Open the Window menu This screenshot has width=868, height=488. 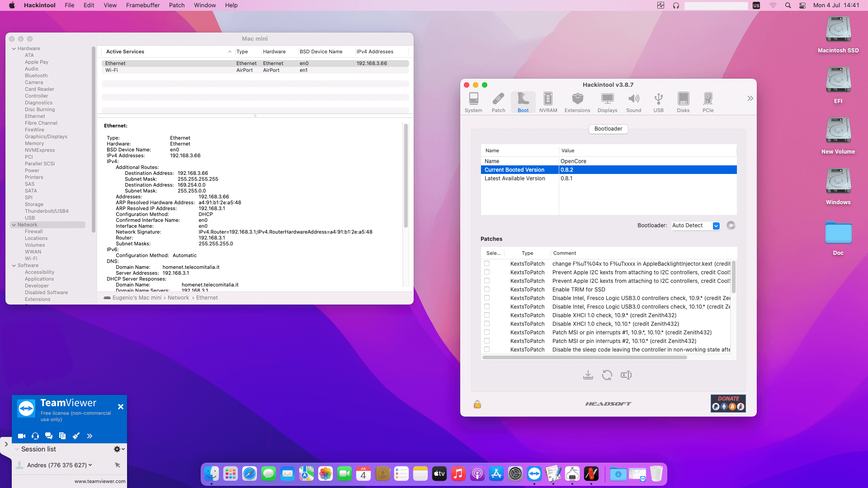click(205, 5)
